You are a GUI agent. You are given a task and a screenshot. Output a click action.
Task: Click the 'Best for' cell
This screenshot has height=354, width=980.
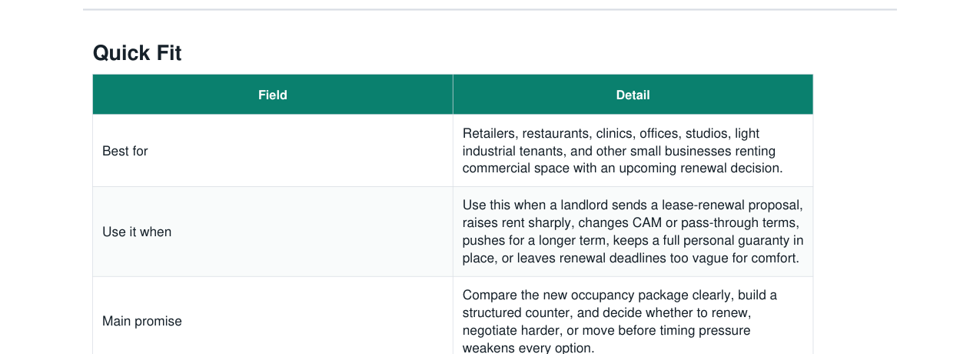tap(273, 151)
